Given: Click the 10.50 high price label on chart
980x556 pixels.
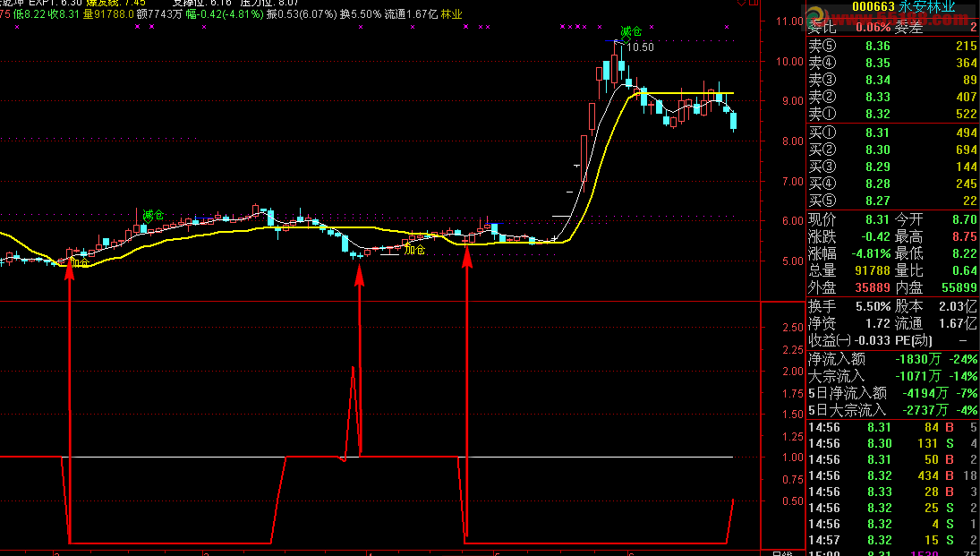Looking at the screenshot, I should (x=640, y=47).
